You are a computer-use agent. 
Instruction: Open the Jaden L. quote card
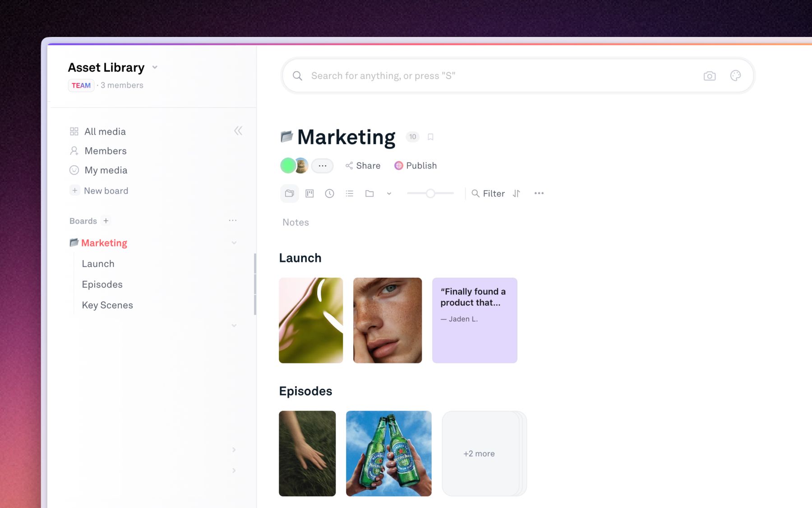pyautogui.click(x=475, y=320)
